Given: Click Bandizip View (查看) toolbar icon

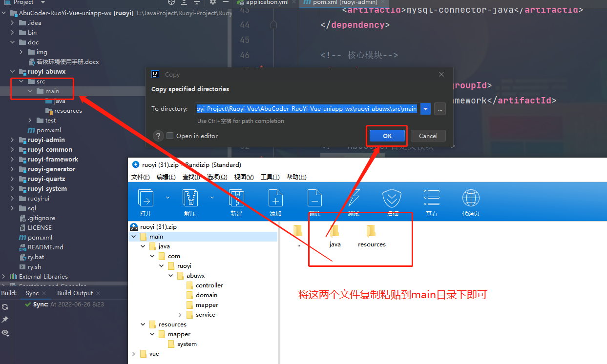Looking at the screenshot, I should pyautogui.click(x=432, y=198).
